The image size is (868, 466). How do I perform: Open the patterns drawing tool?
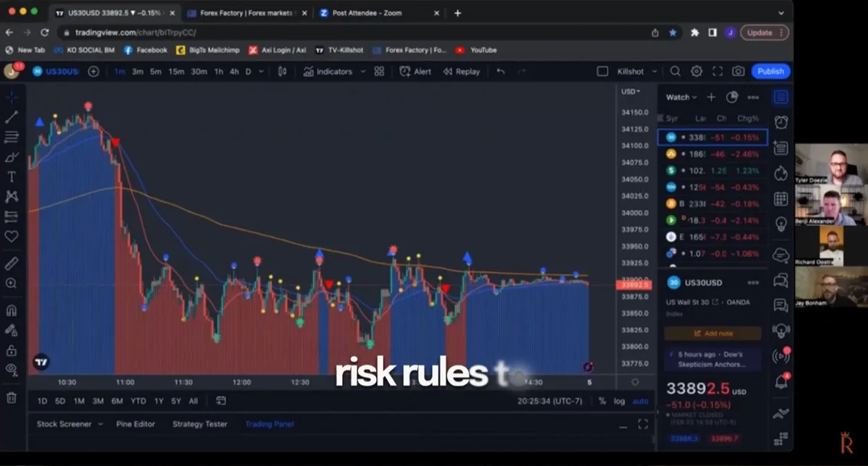(12, 196)
